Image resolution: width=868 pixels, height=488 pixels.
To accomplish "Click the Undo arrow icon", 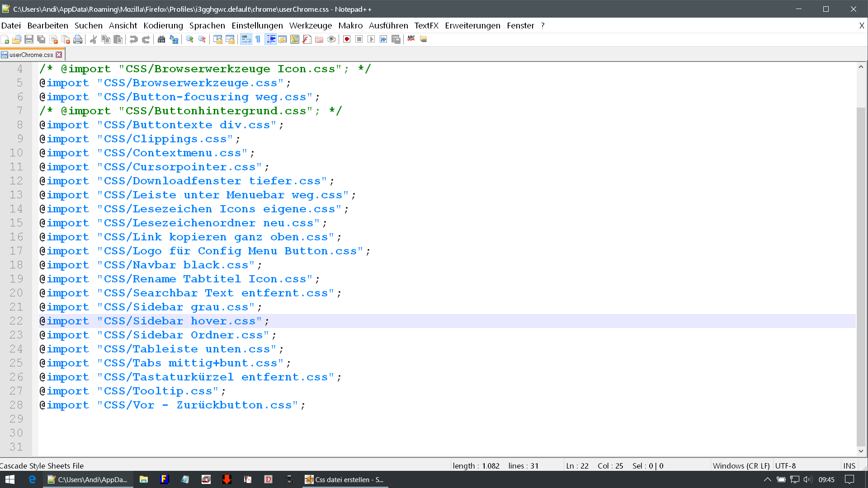I will 133,40.
